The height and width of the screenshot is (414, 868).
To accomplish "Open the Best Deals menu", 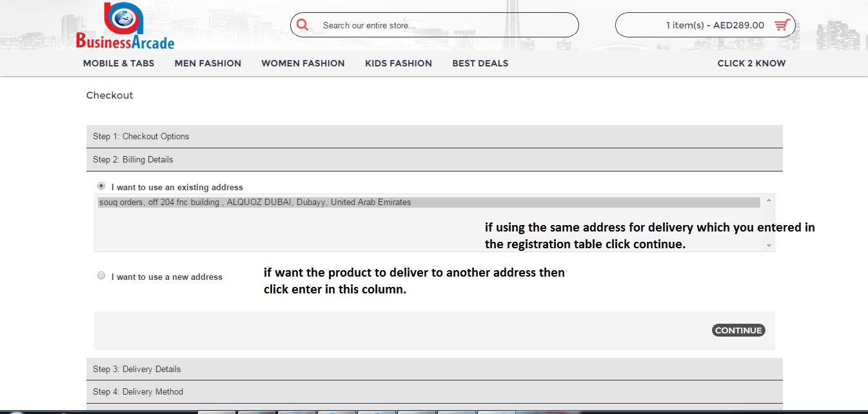I will [x=480, y=63].
